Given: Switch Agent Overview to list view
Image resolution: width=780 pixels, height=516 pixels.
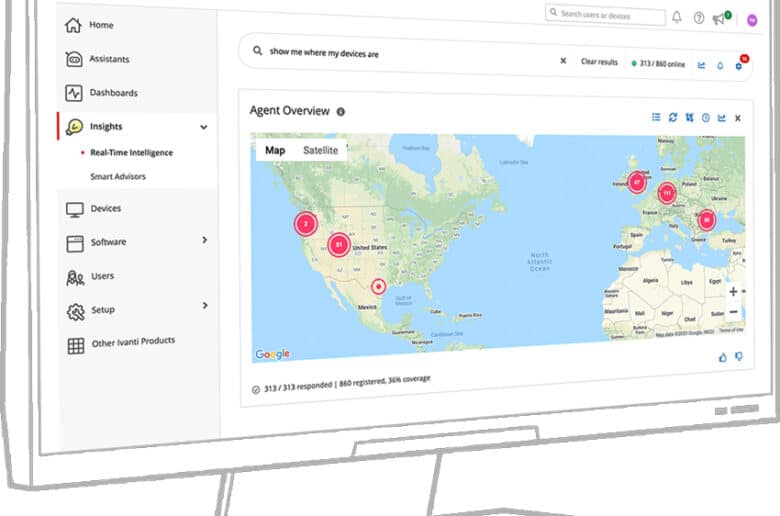Looking at the screenshot, I should tap(656, 117).
